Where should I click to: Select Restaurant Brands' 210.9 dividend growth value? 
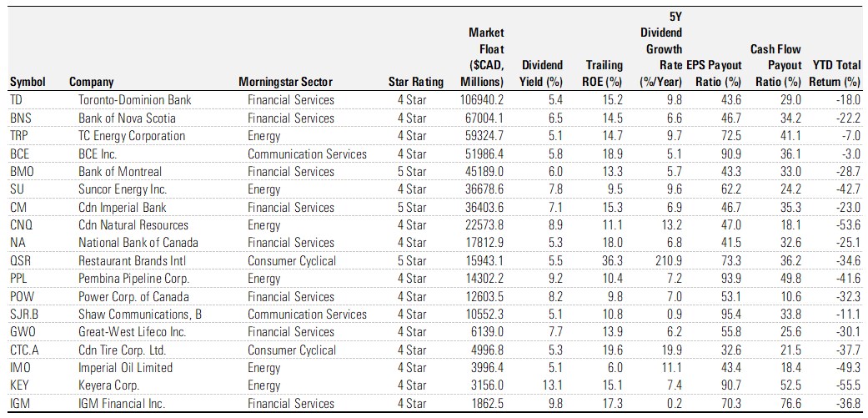670,261
